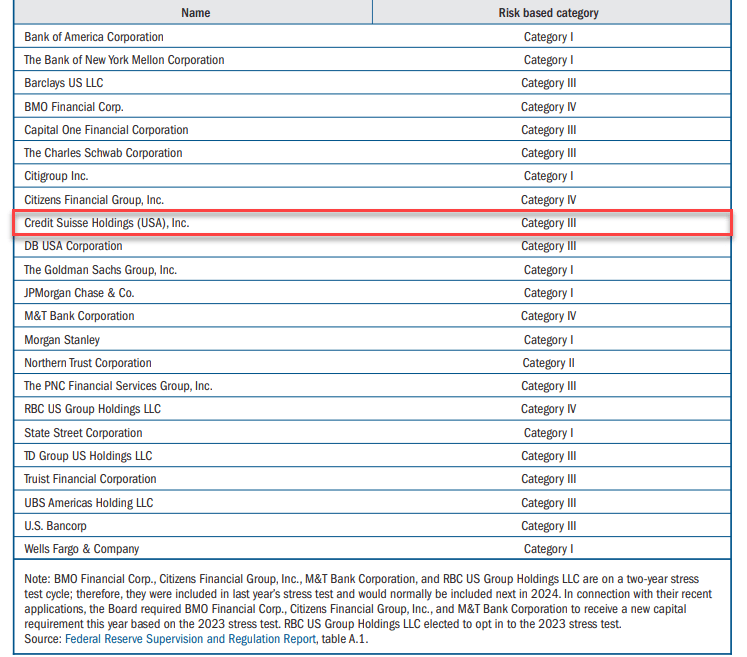The width and height of the screenshot is (747, 657).
Task: Click The Charles Schwab Corporation name
Action: point(103,153)
